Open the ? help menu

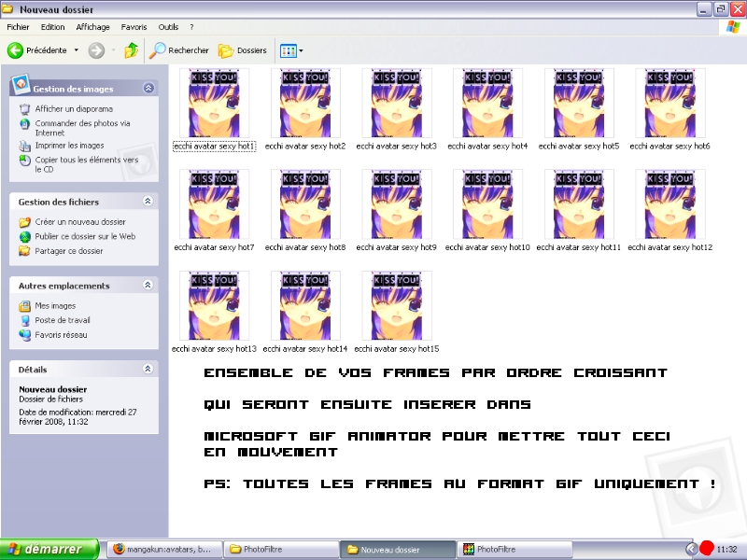(191, 27)
